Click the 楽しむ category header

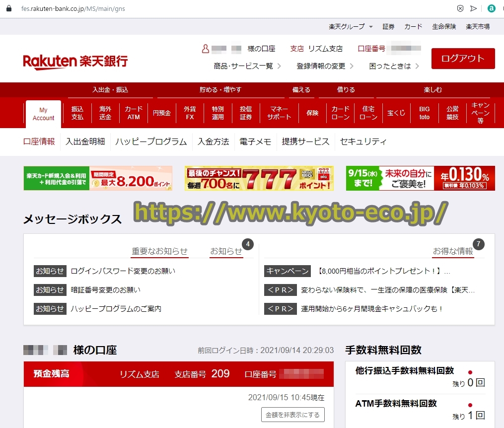(x=433, y=90)
